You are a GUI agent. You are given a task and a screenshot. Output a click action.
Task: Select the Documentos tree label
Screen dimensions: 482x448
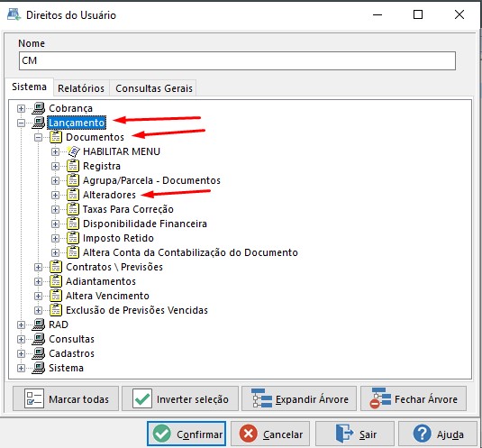pyautogui.click(x=95, y=137)
